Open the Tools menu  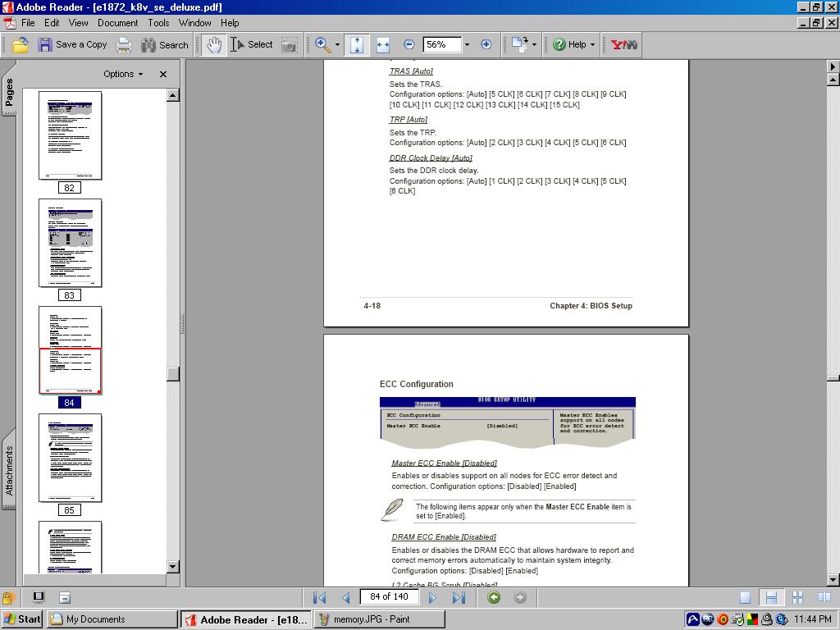[x=158, y=23]
